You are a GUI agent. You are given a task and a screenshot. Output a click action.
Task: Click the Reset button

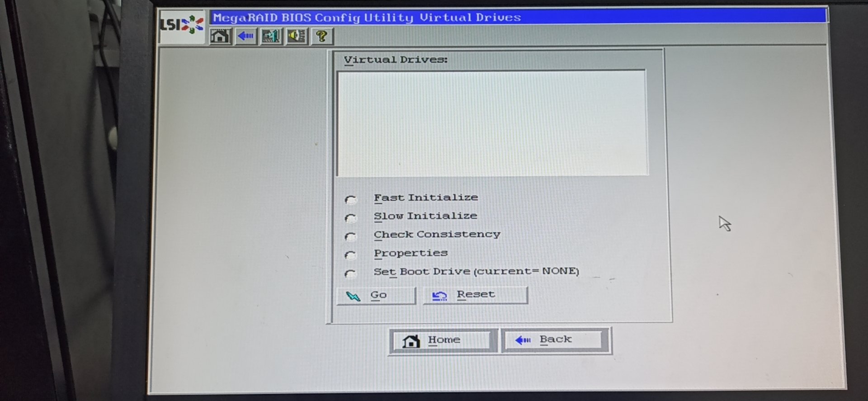(x=475, y=295)
